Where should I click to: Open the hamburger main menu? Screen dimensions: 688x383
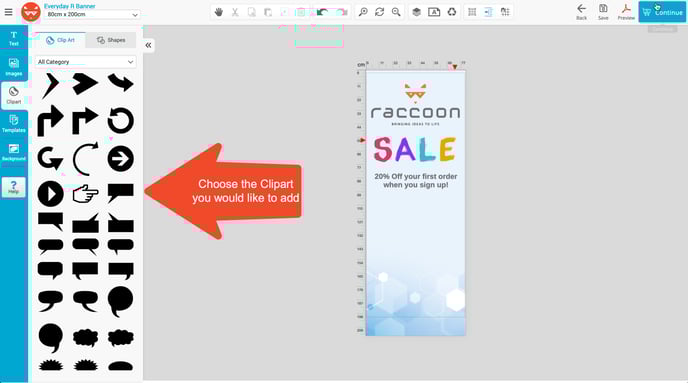pos(8,12)
